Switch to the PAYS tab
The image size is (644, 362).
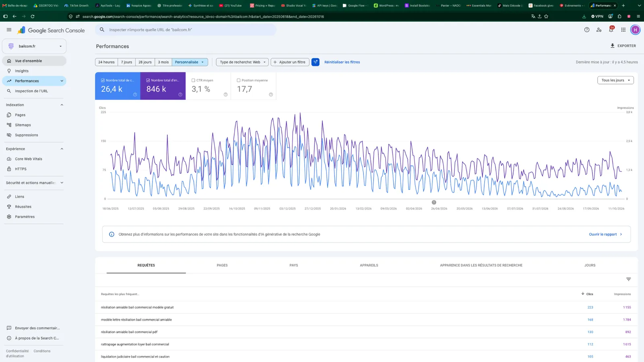tap(294, 265)
